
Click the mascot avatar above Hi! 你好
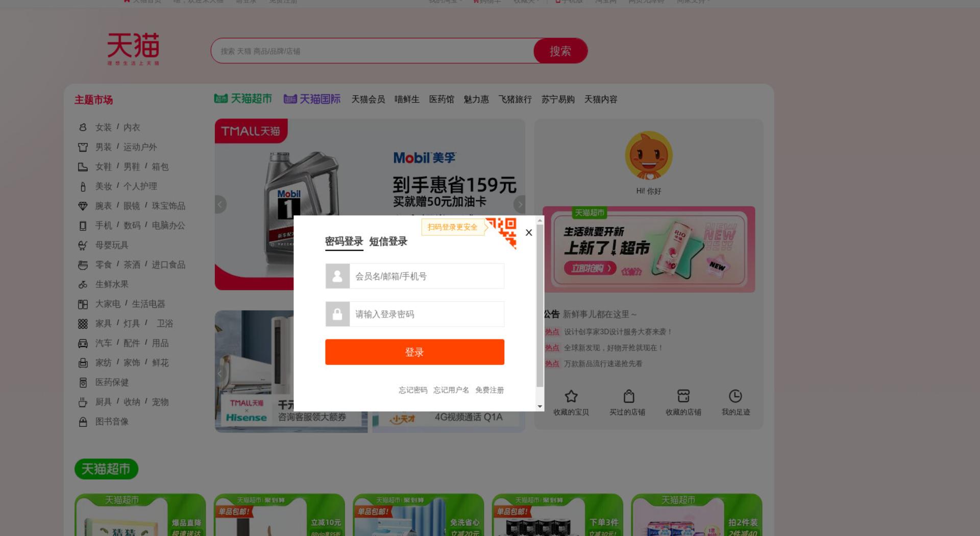tap(649, 156)
